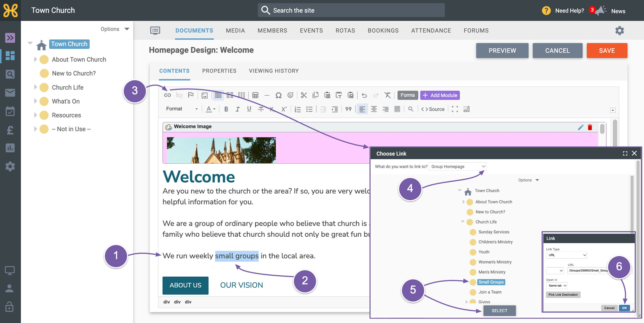Open the Link Type URL dropdown
This screenshot has width=644, height=323.
click(567, 255)
